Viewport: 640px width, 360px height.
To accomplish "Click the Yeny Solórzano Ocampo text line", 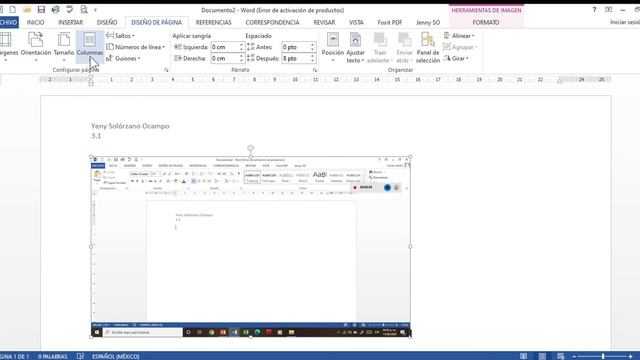I will point(130,126).
